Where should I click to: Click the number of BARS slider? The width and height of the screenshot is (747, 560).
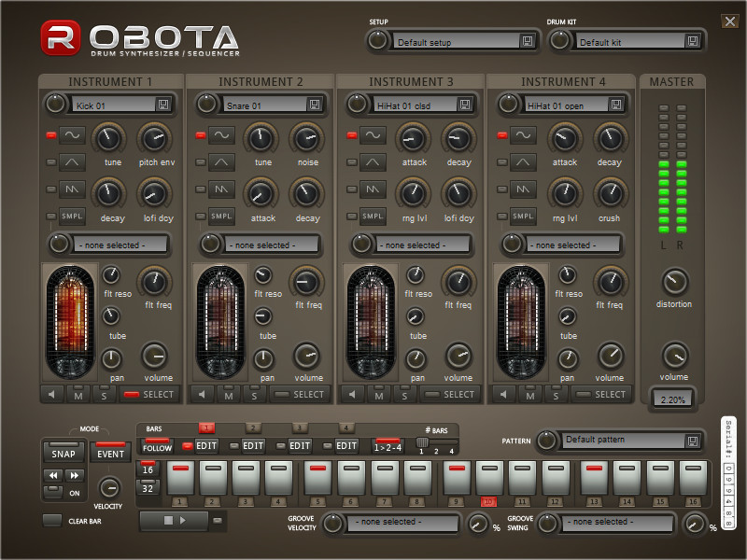(421, 443)
